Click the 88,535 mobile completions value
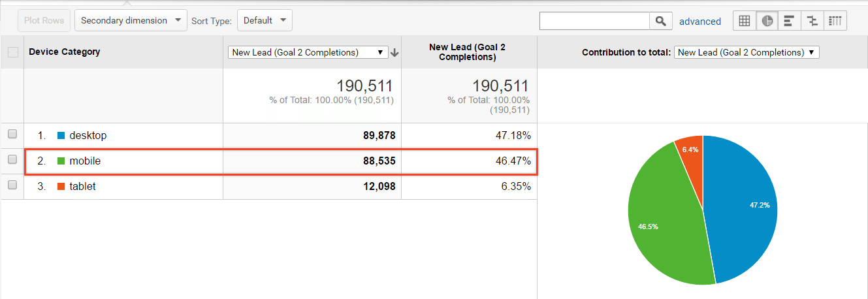 click(x=379, y=161)
